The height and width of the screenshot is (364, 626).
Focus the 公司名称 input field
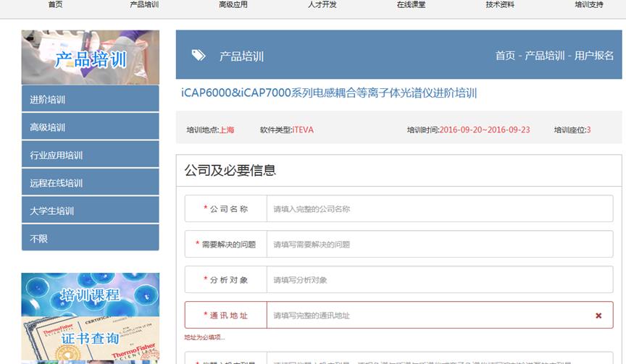[x=440, y=208]
